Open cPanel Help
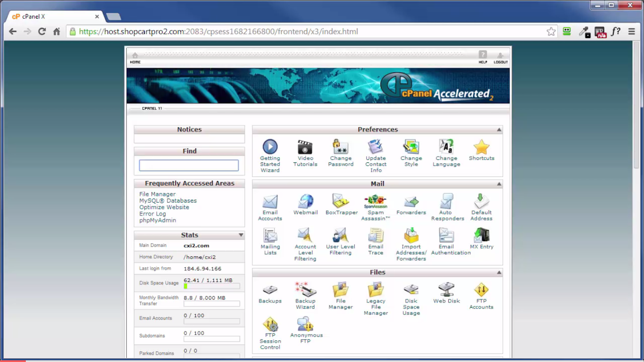Viewport: 644px width, 362px height. pos(483,57)
